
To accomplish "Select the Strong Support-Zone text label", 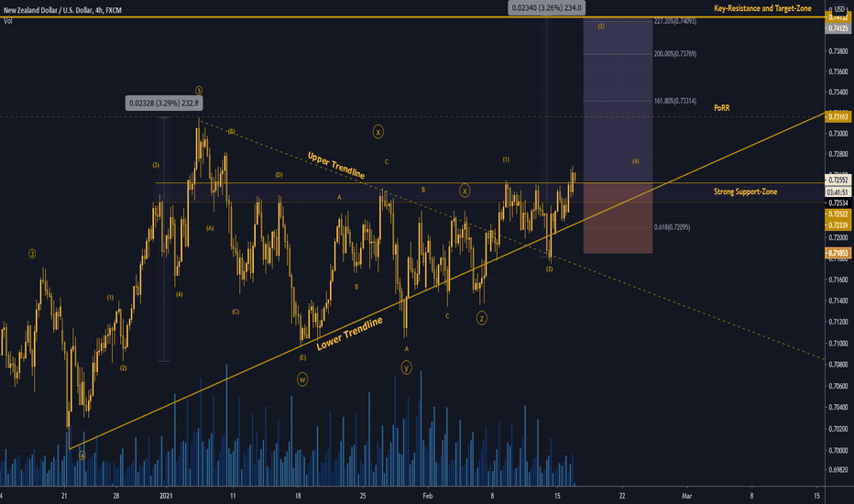I will click(745, 192).
